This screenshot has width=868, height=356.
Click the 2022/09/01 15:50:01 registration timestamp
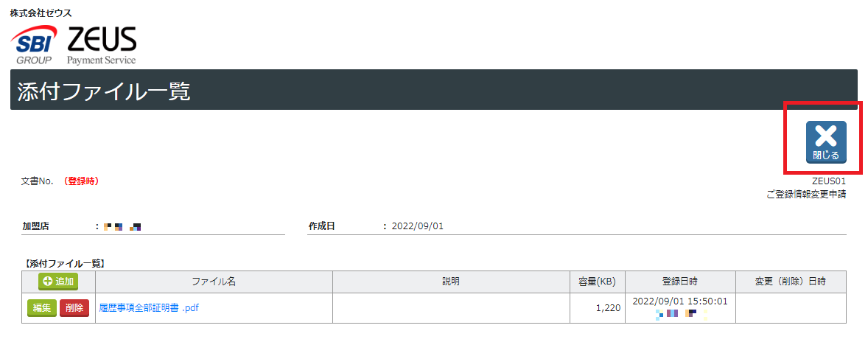pyautogui.click(x=680, y=301)
